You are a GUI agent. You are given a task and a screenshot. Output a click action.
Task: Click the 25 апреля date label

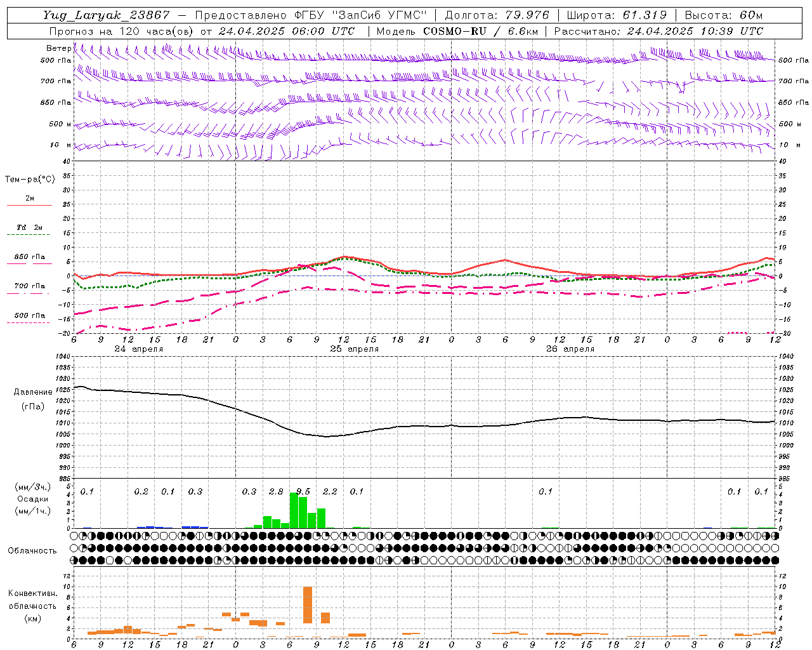pos(355,349)
